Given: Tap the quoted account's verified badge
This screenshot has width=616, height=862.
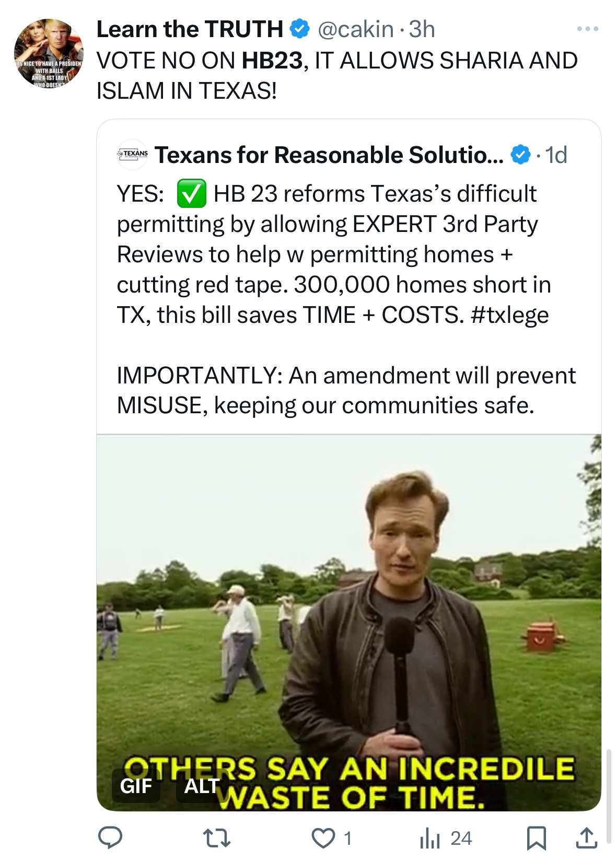Looking at the screenshot, I should (520, 155).
